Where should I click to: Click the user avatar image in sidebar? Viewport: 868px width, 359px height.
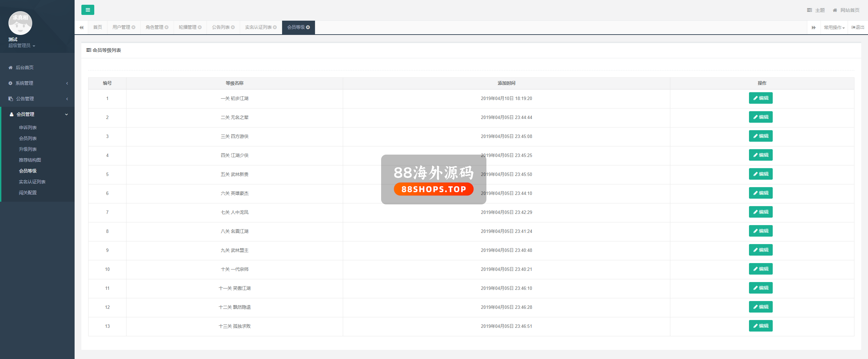[20, 23]
